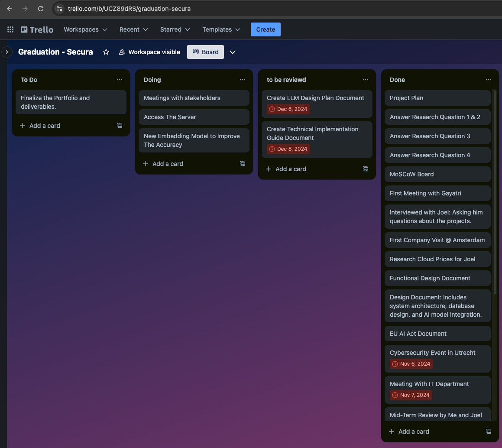Open 'MoSCoW Board' card
The width and height of the screenshot is (502, 448).
click(x=437, y=174)
